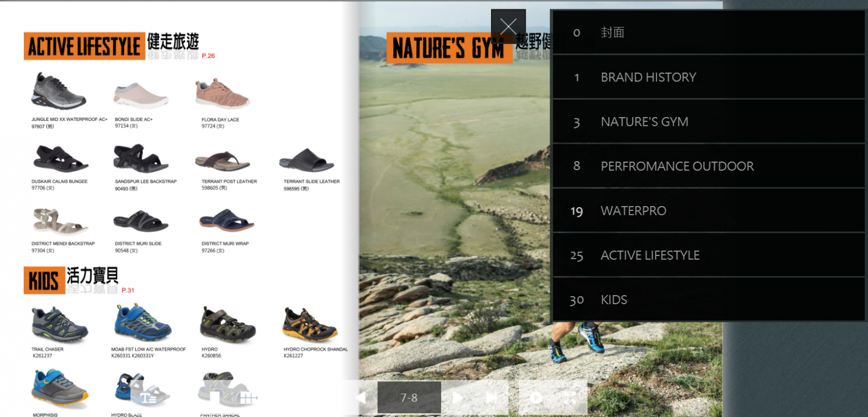Go to next page arrow
This screenshot has height=417, width=868.
click(458, 397)
